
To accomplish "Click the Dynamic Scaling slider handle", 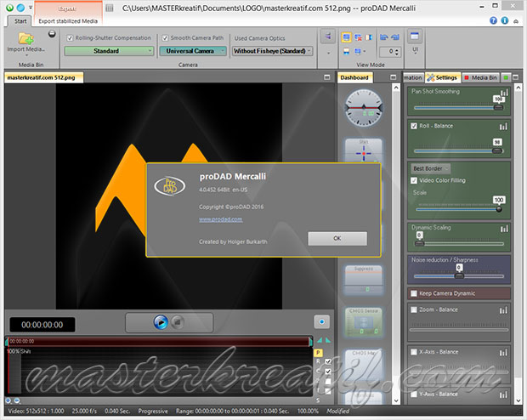I will tap(419, 243).
